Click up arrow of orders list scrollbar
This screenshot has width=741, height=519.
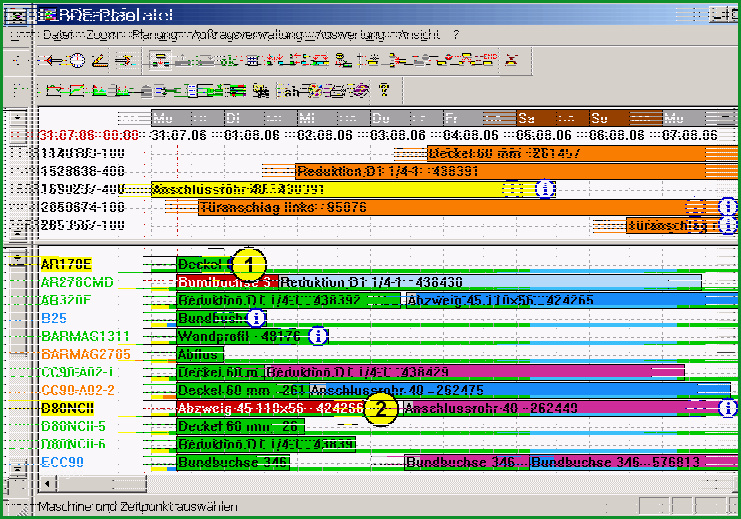[17, 117]
